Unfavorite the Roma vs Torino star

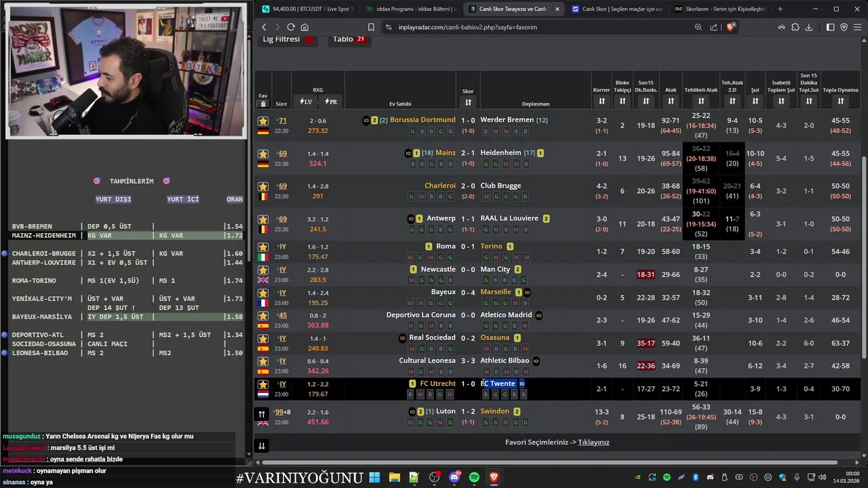click(x=263, y=247)
